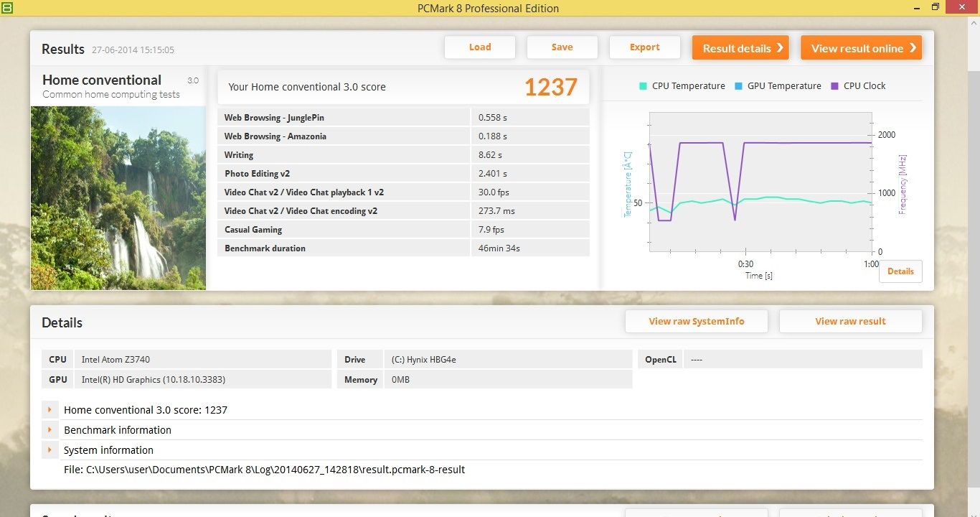Select 'Video Chat playback 1 v2' row label
Screen dimensions: 980x517
point(304,192)
